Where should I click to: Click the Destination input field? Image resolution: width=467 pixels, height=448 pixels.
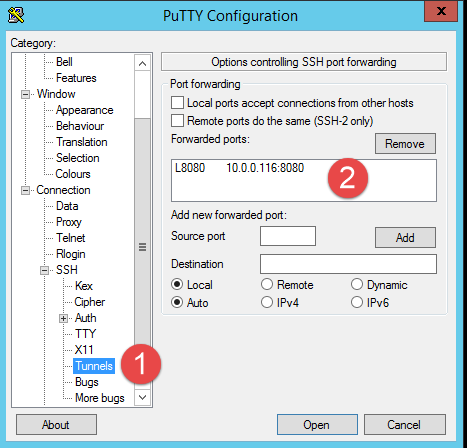pyautogui.click(x=348, y=264)
